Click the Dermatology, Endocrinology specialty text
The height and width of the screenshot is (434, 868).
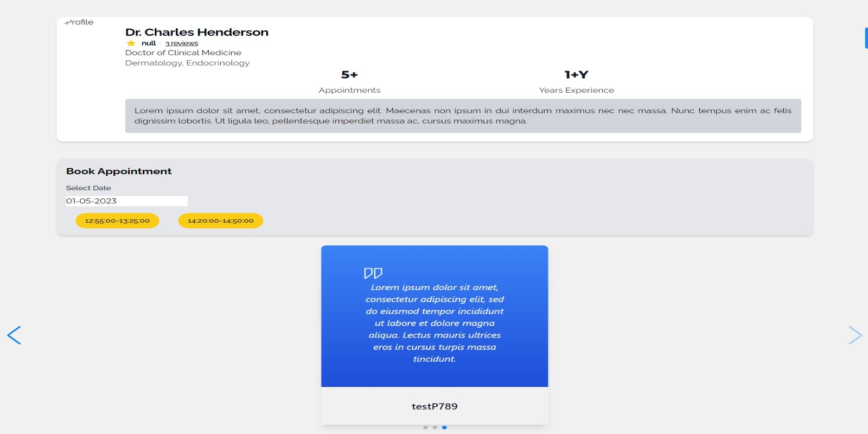pos(187,63)
